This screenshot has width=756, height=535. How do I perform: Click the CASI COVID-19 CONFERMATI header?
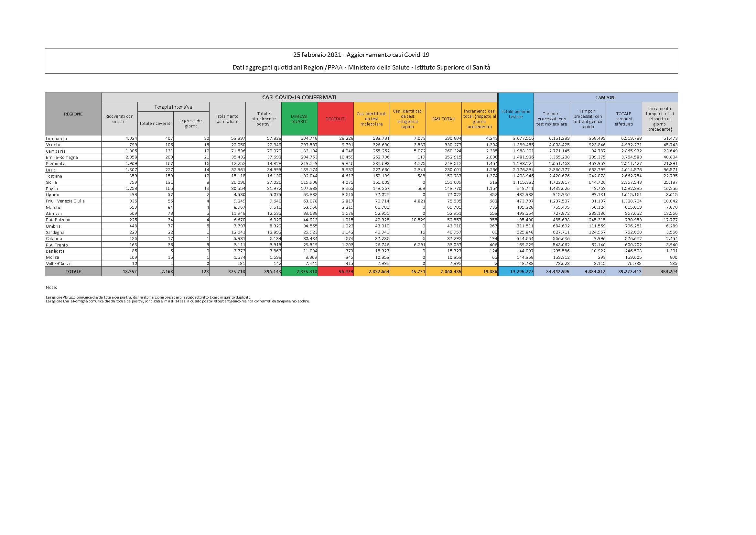click(x=299, y=97)
